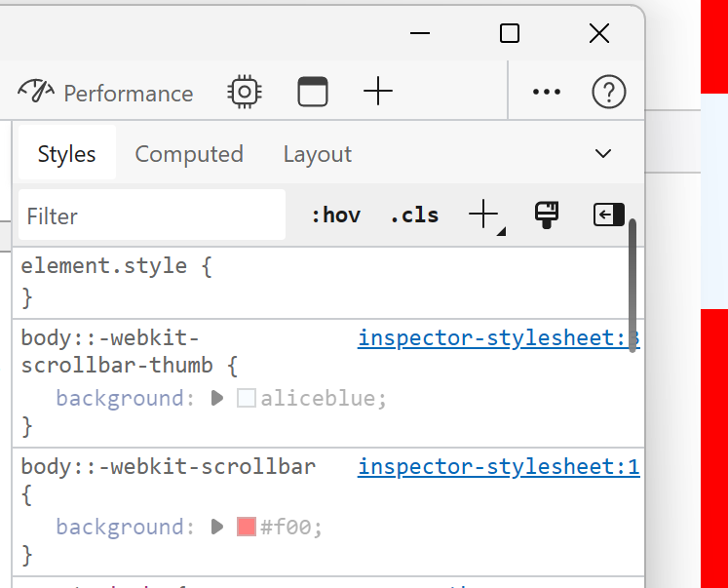Open the inspector-stylesheet:1 source link
This screenshot has width=728, height=588.
pyautogui.click(x=499, y=466)
